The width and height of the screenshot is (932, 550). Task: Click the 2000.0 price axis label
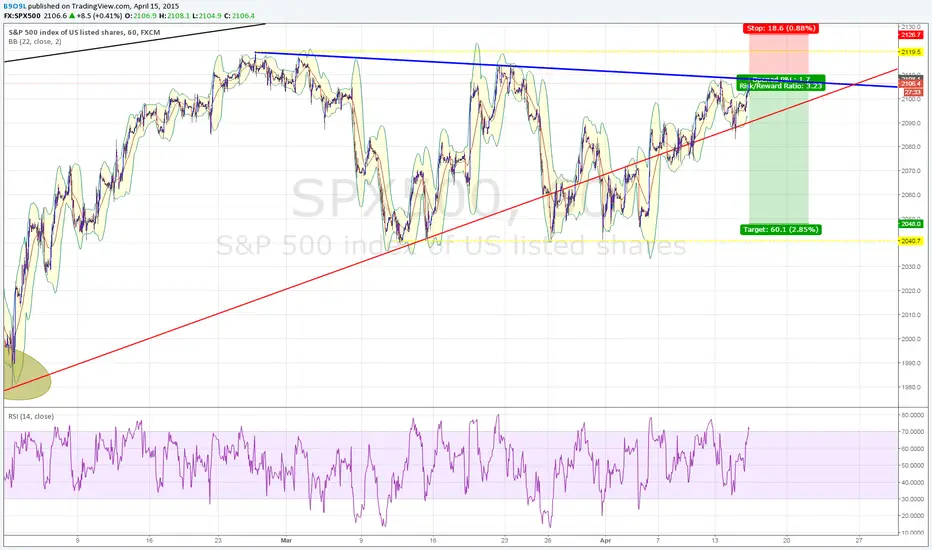tap(911, 339)
